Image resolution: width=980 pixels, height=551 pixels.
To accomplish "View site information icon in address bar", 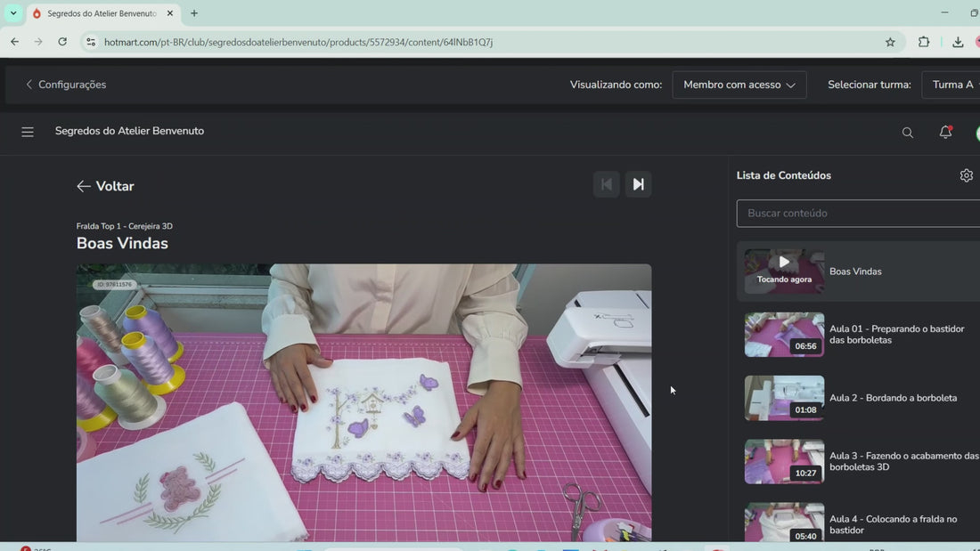I will coord(91,42).
